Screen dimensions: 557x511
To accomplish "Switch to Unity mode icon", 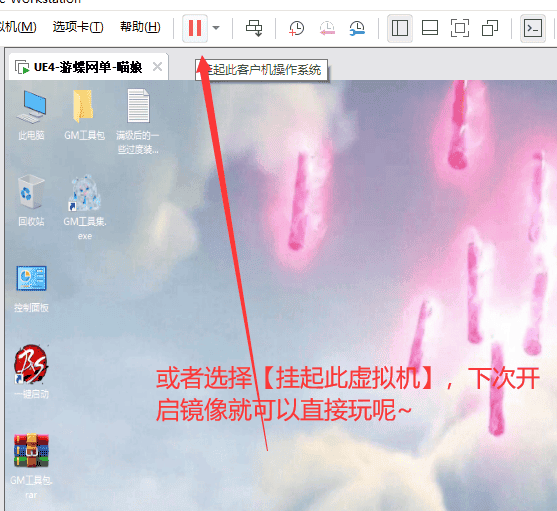I will pos(490,28).
